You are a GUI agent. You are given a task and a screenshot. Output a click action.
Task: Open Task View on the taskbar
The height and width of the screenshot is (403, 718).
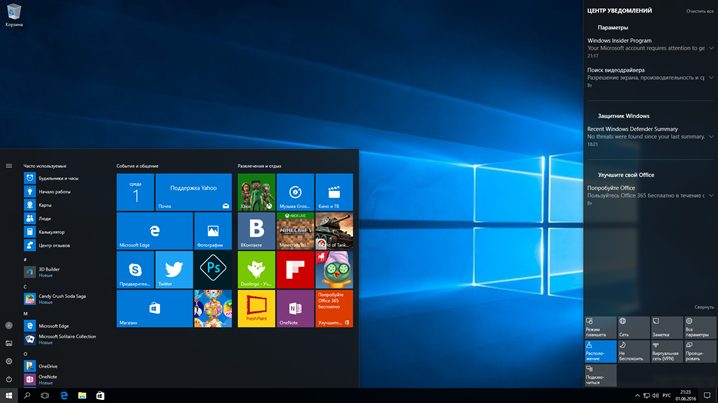click(45, 395)
